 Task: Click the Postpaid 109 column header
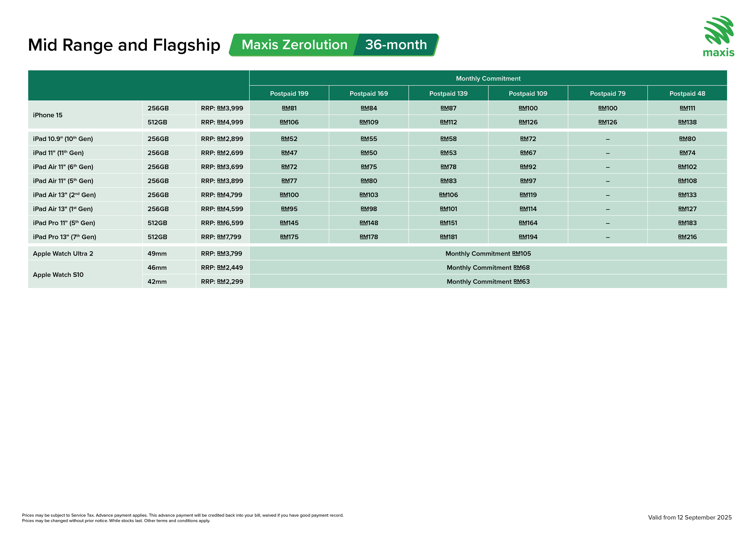point(528,94)
